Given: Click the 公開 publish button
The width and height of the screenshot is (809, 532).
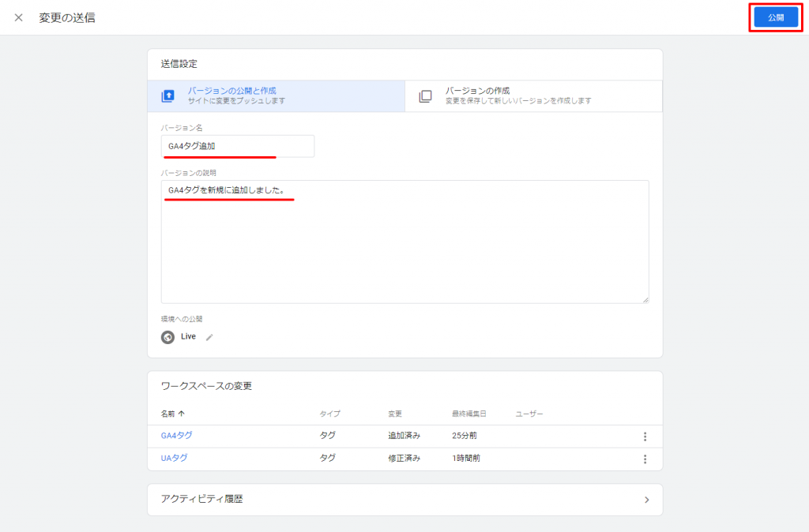Looking at the screenshot, I should (776, 17).
